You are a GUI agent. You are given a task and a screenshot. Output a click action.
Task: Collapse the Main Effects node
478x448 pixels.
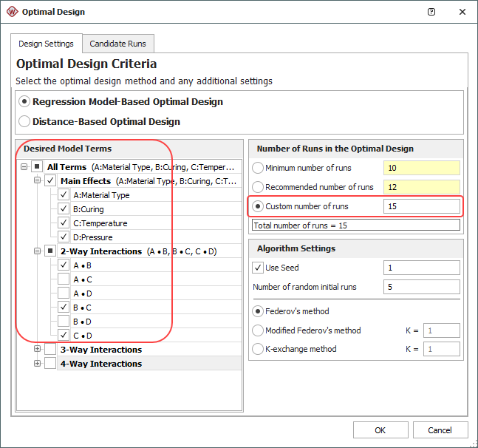[x=38, y=181]
